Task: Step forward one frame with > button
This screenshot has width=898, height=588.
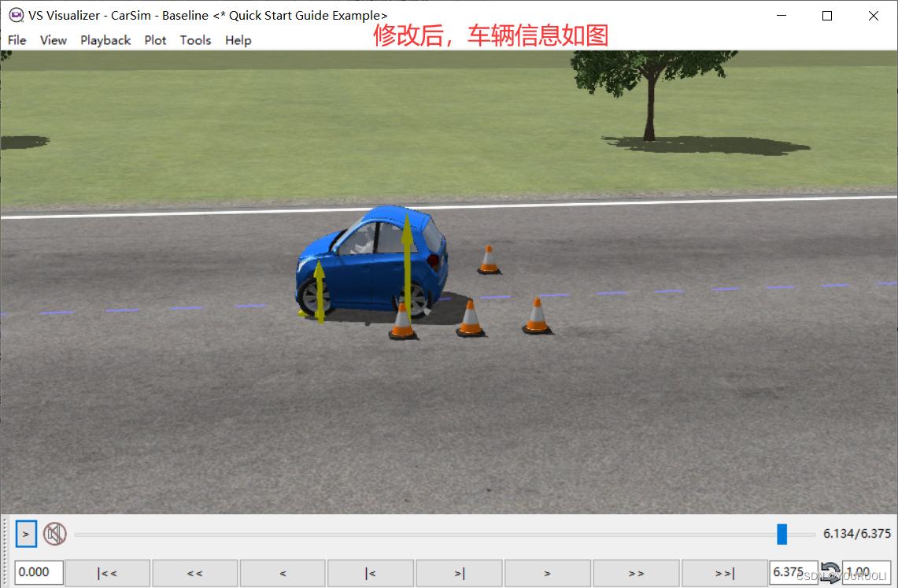Action: click(547, 572)
